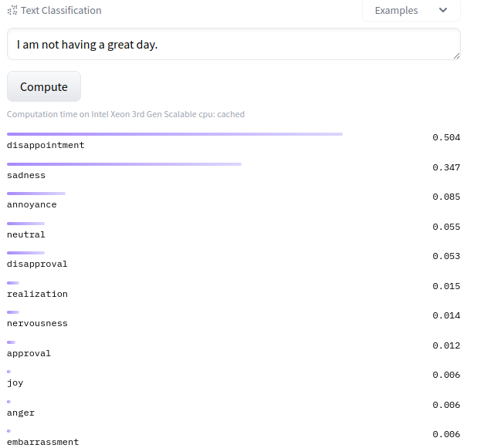This screenshot has width=484, height=448.
Task: Focus the text input with the sentence
Action: [x=232, y=44]
